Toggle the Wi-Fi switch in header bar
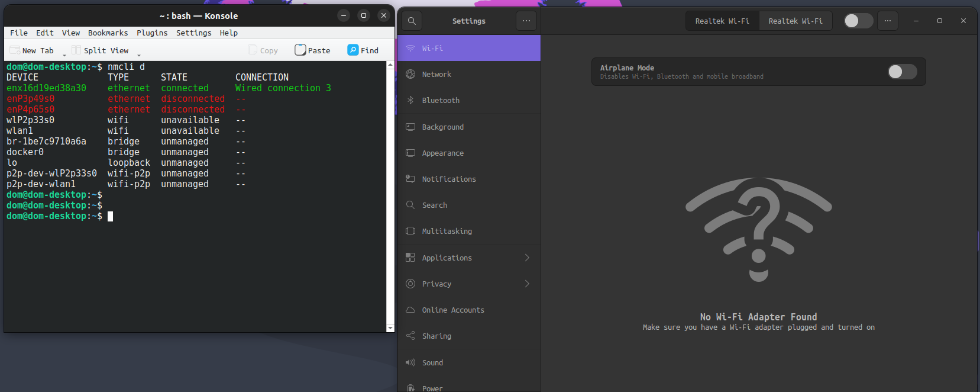The height and width of the screenshot is (392, 980). [x=858, y=21]
